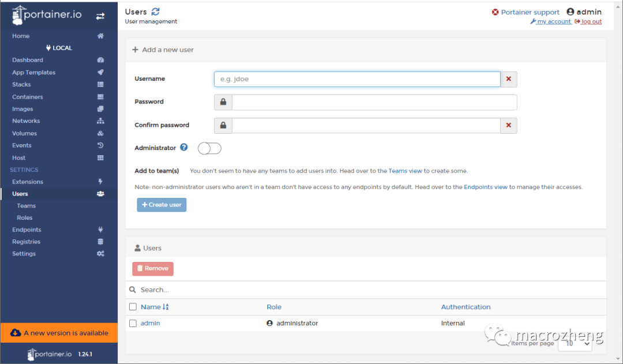Screen dimensions: 623x364
Task: Click the Internal authentication cell
Action: coord(453,323)
